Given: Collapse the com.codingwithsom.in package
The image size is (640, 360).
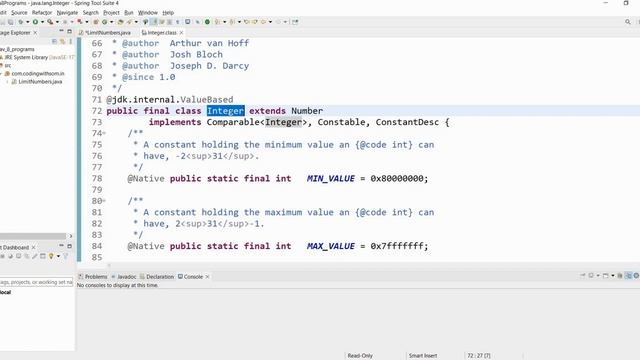Looking at the screenshot, I should click(1, 74).
